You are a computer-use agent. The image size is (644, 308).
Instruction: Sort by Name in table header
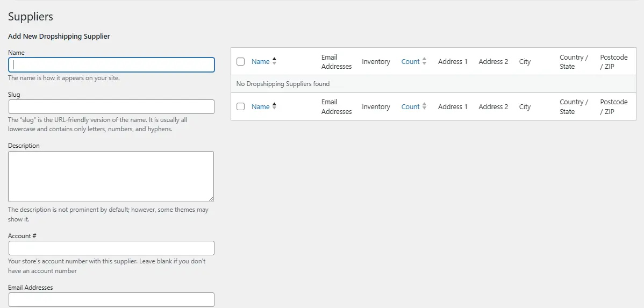click(x=260, y=62)
